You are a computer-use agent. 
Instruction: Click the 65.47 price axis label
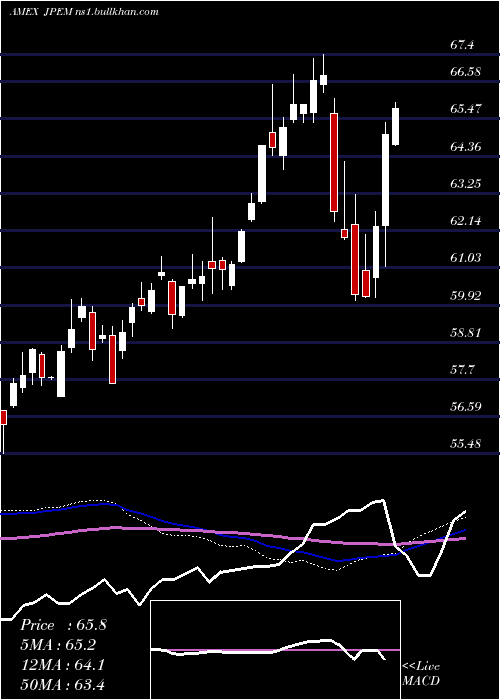click(466, 108)
